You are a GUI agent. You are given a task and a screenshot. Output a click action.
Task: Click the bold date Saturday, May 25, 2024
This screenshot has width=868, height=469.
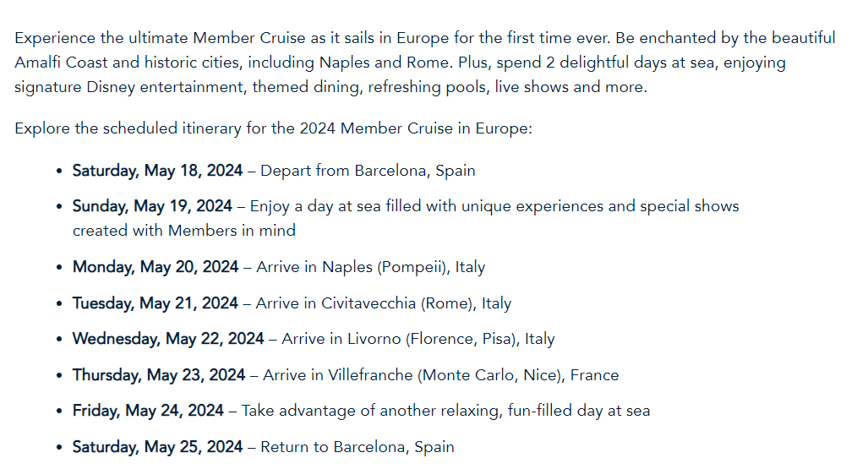tap(157, 446)
